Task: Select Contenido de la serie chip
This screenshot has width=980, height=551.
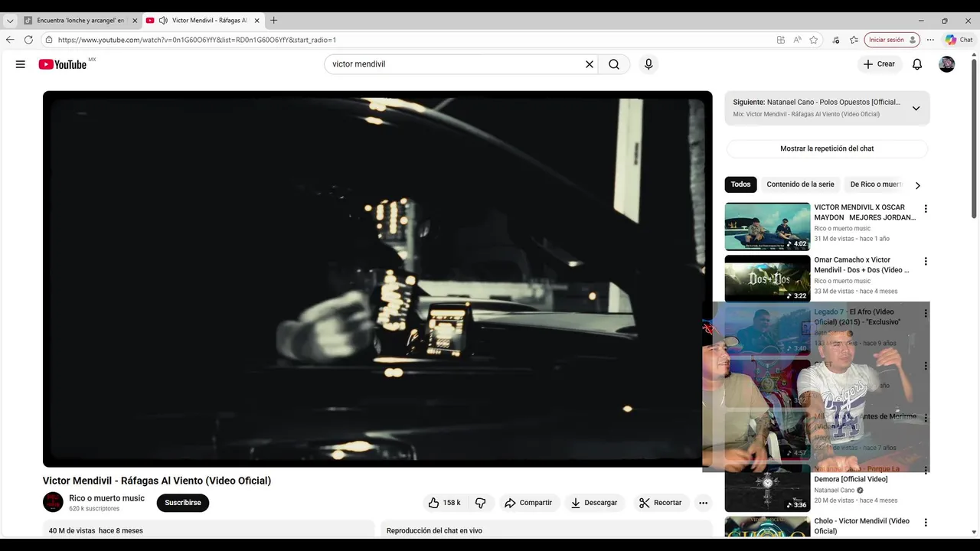Action: 800,184
